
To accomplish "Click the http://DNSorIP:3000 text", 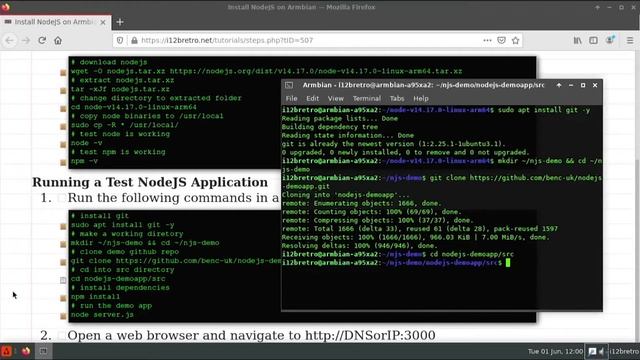I will (370, 336).
